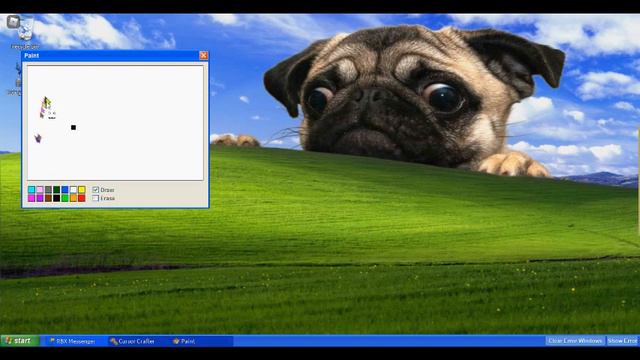Pick the light pink color swatch
The width and height of the screenshot is (640, 360).
(40, 190)
